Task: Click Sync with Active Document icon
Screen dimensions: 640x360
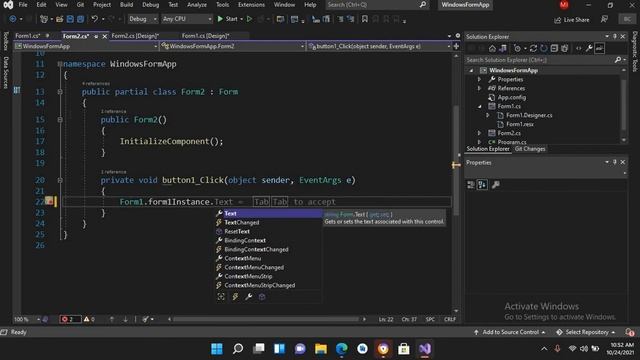Action: tap(533, 49)
